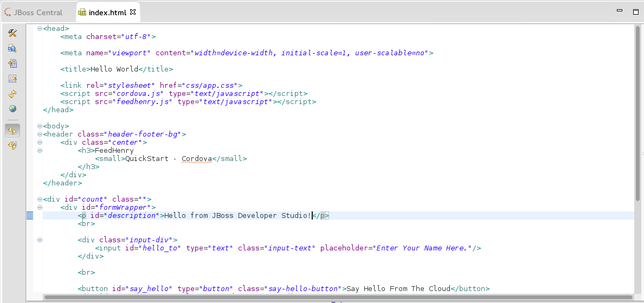The height and width of the screenshot is (303, 644).
Task: Click the 'Enter Your Name Here.' placeholder value
Action: pos(422,248)
